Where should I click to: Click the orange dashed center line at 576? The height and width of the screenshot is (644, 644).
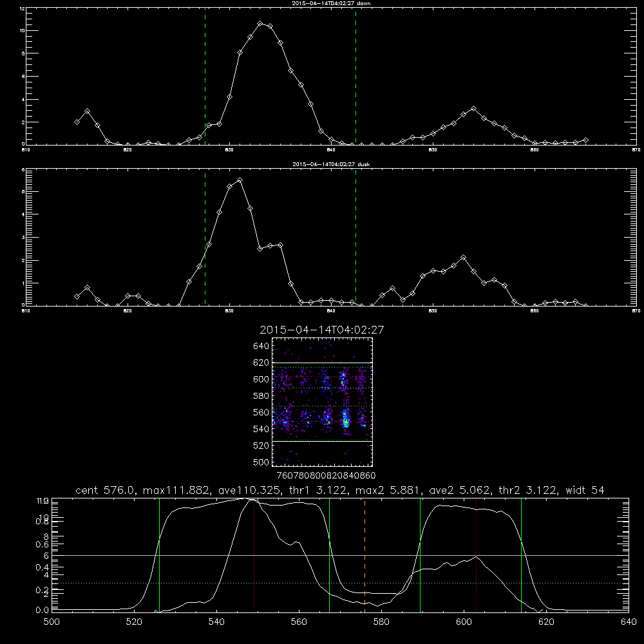(365, 555)
